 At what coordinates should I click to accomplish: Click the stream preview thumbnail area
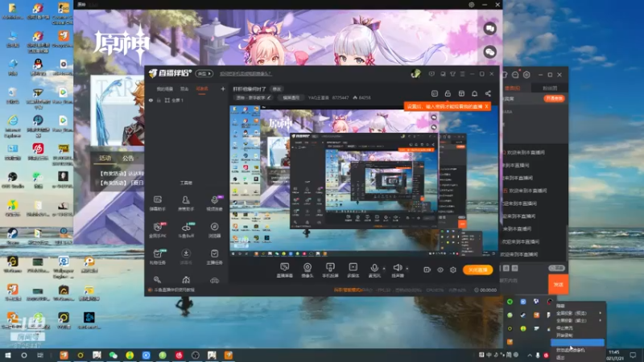[364, 183]
